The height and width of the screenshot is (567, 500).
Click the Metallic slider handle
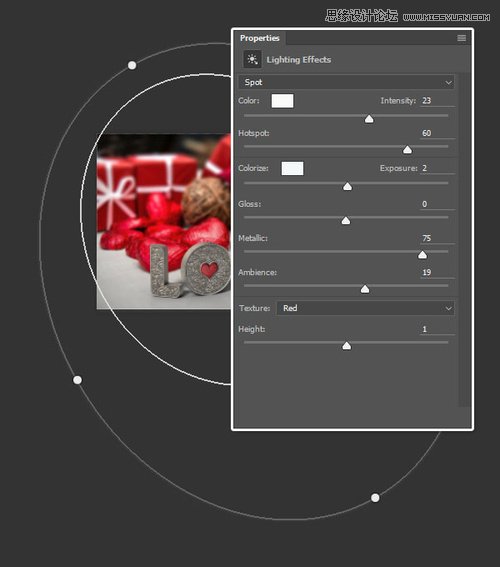[x=422, y=255]
